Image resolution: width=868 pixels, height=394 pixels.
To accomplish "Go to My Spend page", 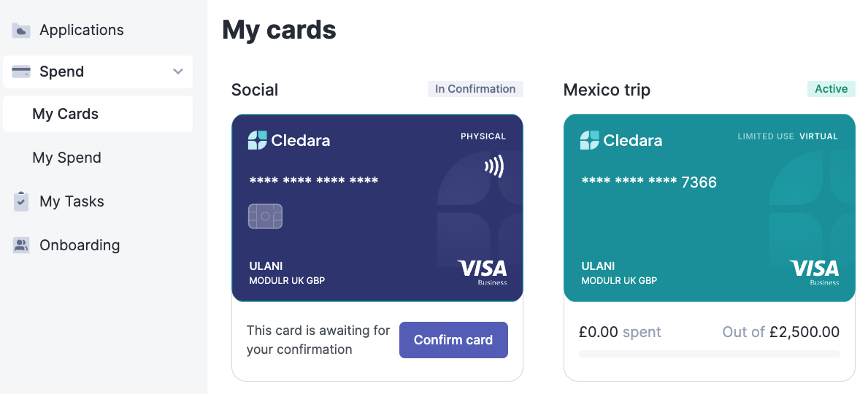I will click(67, 158).
